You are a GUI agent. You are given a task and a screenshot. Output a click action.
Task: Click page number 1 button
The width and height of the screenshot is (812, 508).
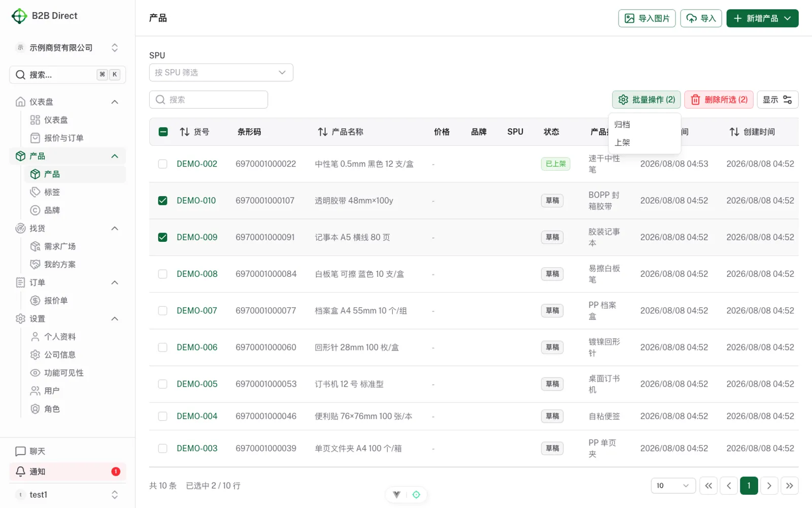(x=749, y=486)
